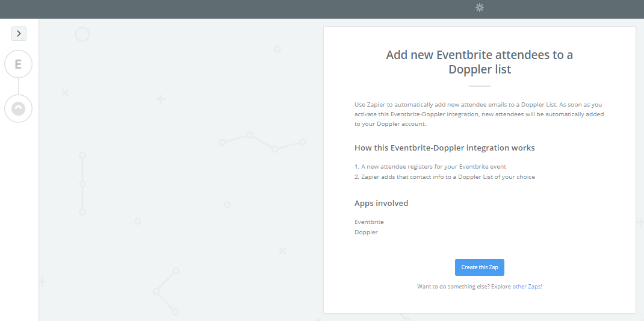This screenshot has width=644, height=321.
Task: Click the 'Eventbrite' entry under Apps involved
Action: [369, 222]
